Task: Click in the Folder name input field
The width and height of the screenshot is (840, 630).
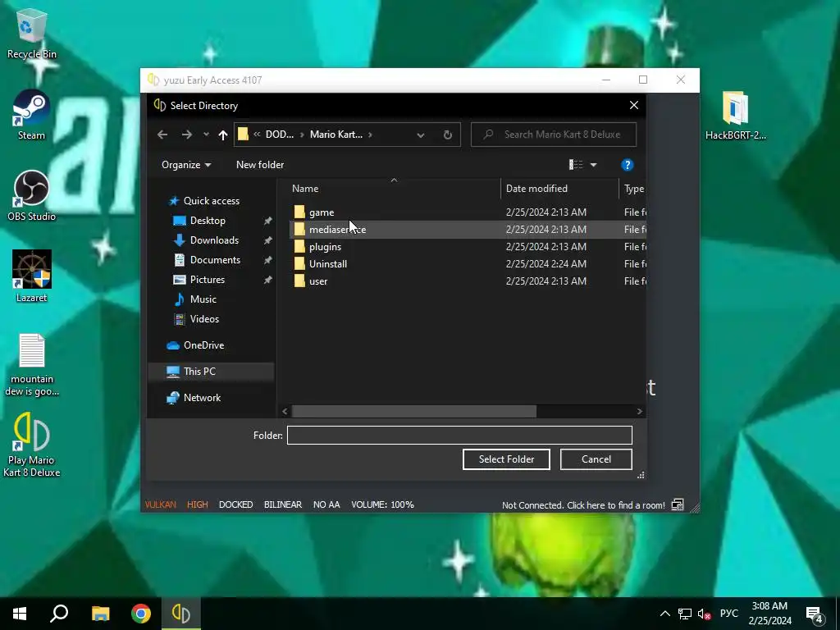Action: pyautogui.click(x=459, y=435)
